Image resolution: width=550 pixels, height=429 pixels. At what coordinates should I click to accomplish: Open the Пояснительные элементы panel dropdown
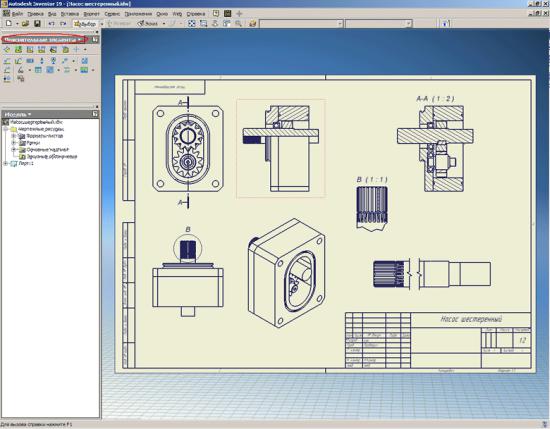click(44, 40)
